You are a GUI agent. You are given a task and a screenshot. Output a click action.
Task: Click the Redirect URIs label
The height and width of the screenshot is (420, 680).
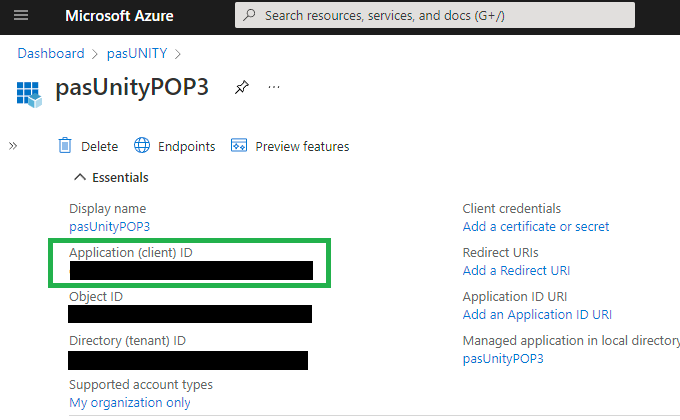click(500, 253)
